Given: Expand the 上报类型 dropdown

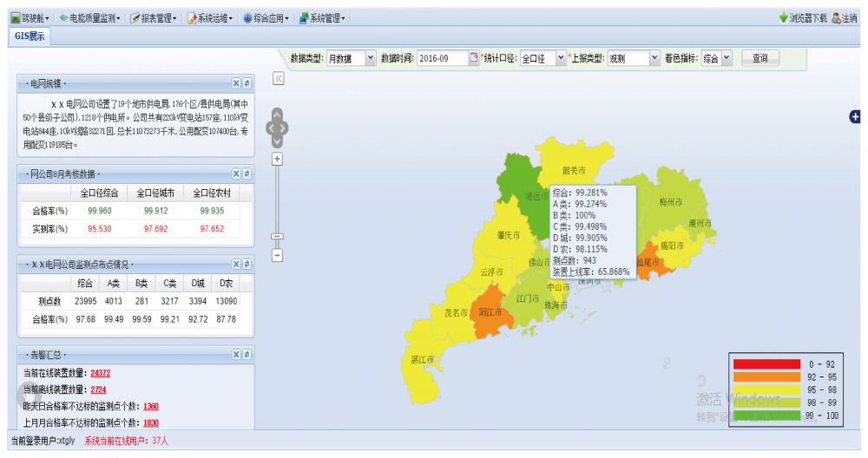Looking at the screenshot, I should [x=654, y=58].
